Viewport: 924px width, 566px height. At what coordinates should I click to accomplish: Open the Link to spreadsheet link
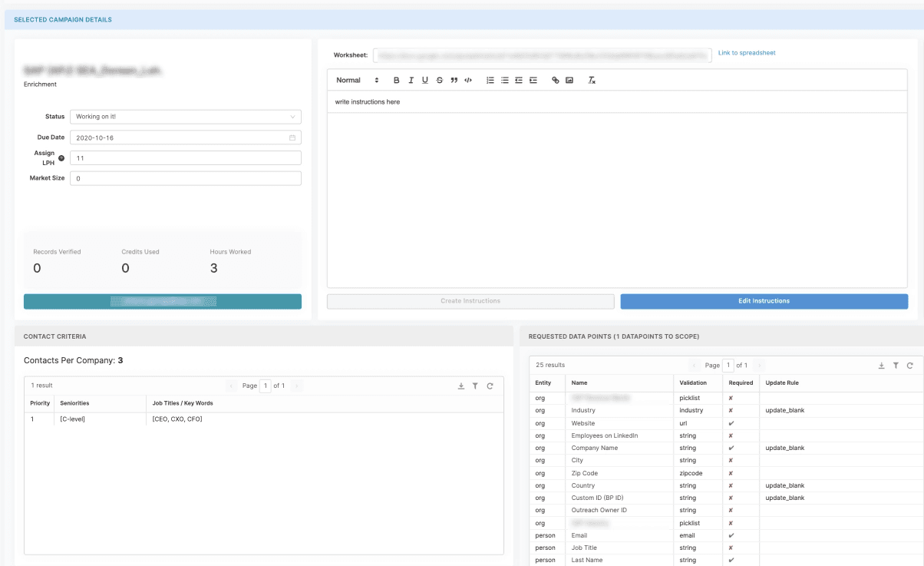(x=746, y=53)
